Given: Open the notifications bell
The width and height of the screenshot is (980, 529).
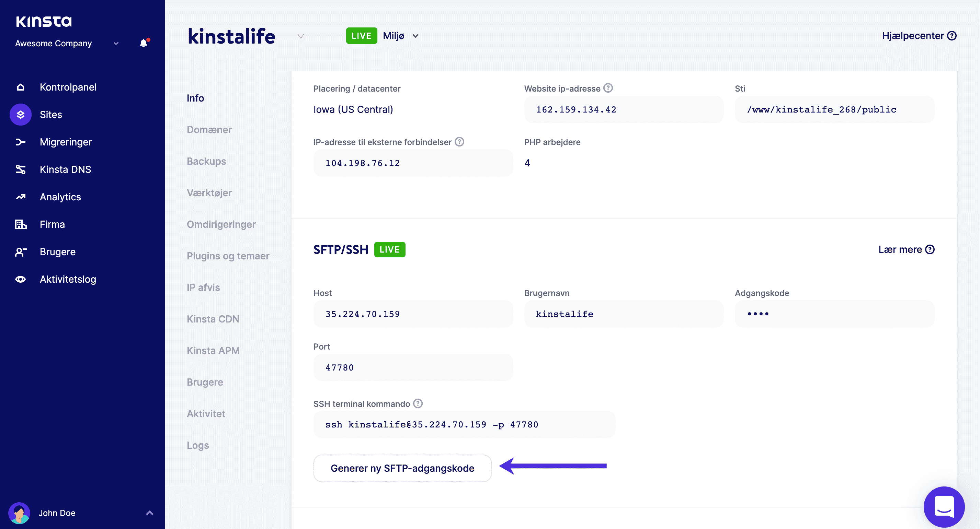Looking at the screenshot, I should pos(144,43).
